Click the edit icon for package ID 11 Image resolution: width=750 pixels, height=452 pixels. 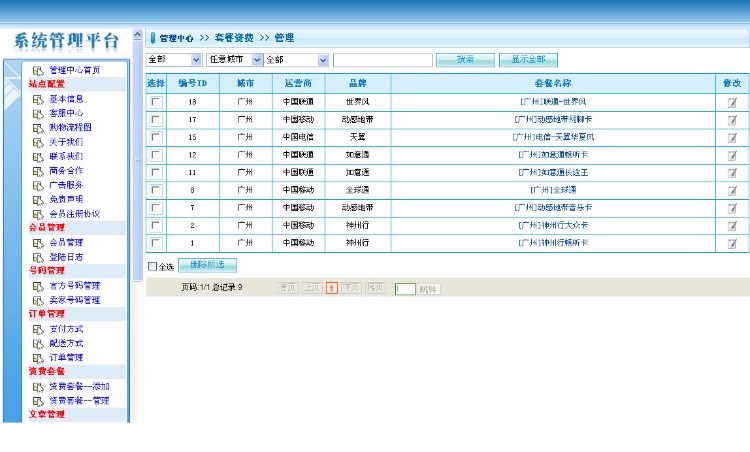[x=732, y=173]
